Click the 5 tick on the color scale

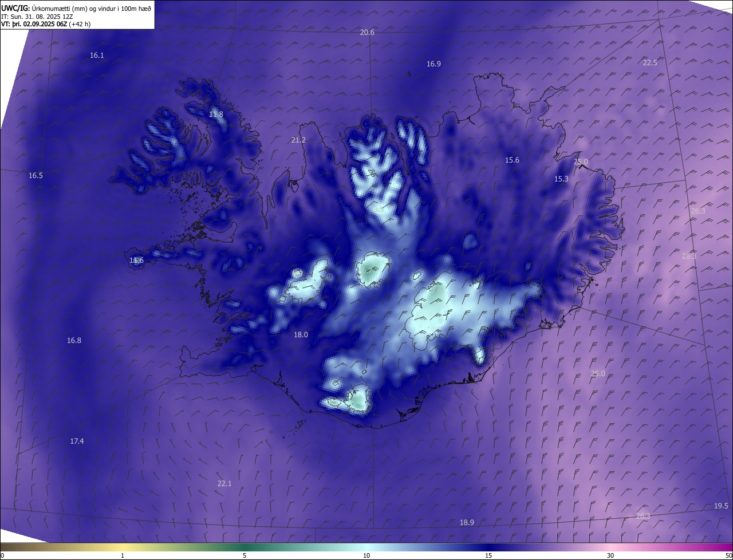[245, 555]
